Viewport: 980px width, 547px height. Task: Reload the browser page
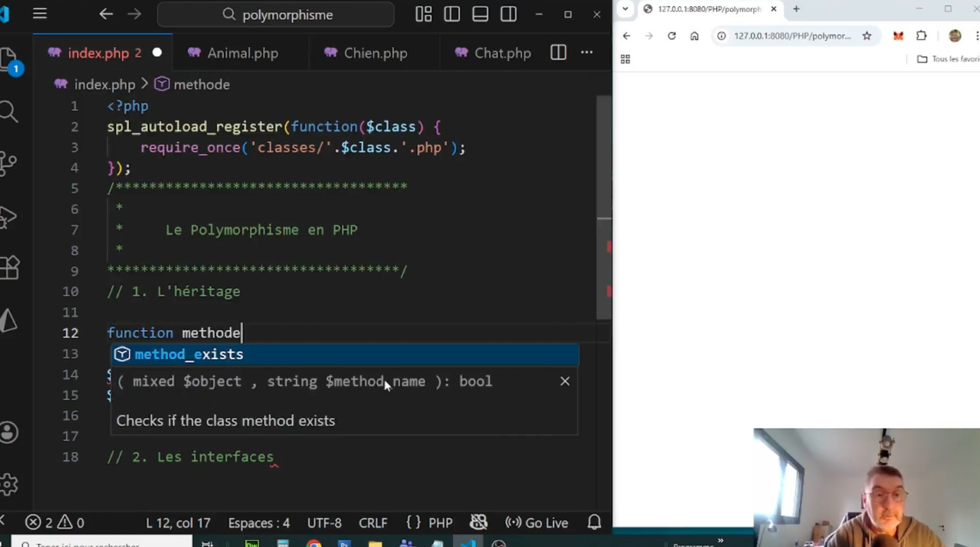pyautogui.click(x=671, y=36)
